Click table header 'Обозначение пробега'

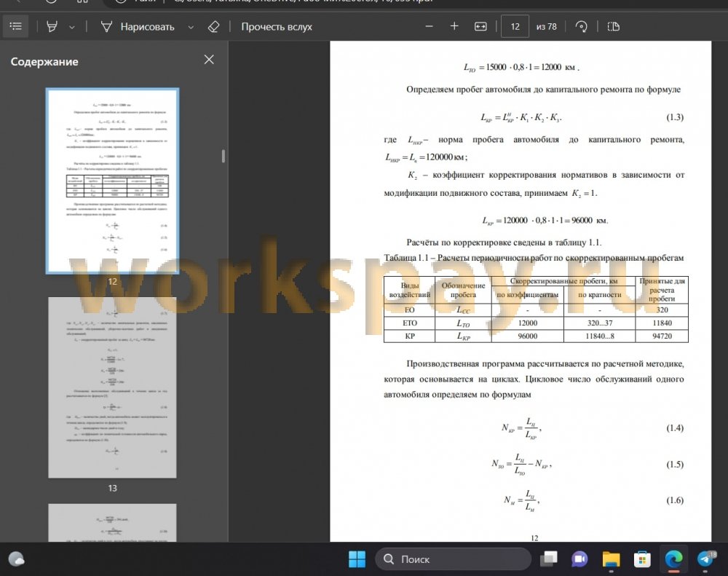tap(463, 290)
